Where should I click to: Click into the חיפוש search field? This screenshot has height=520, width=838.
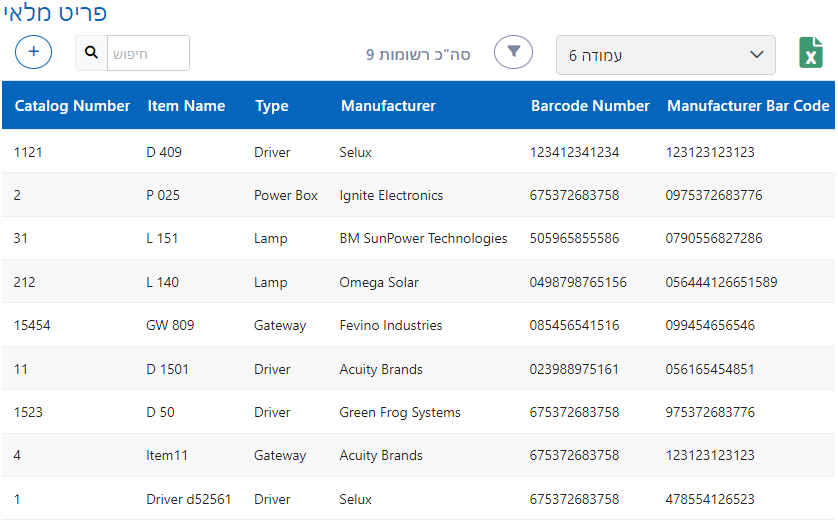147,53
